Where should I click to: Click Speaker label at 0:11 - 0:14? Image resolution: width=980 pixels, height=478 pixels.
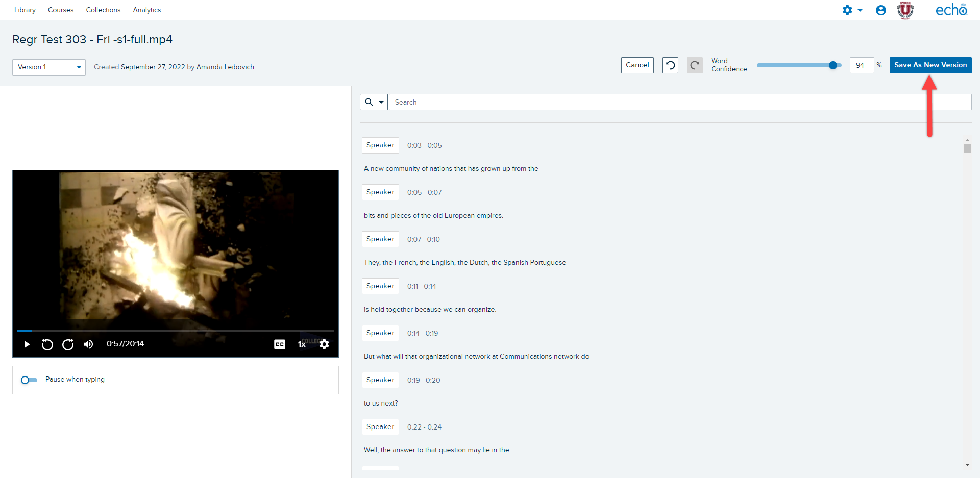point(380,286)
